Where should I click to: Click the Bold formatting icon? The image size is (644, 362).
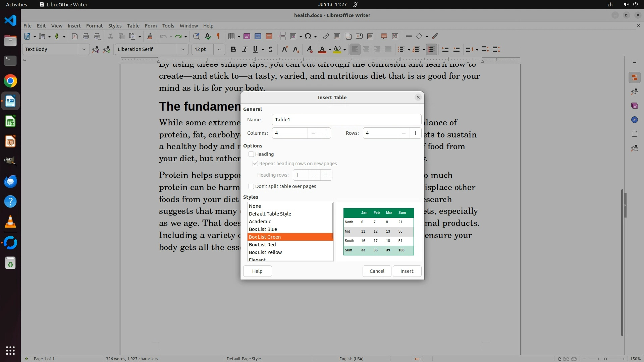pos(233,49)
